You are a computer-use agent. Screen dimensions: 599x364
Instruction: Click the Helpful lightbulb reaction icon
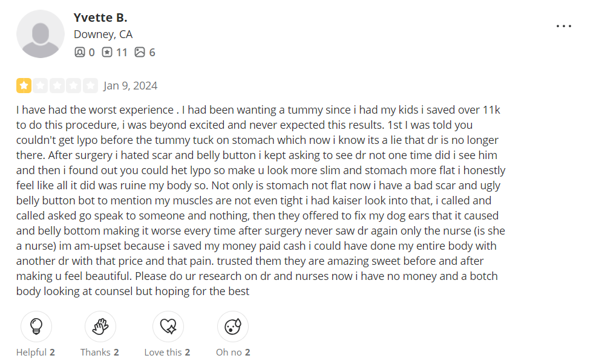[x=36, y=327]
